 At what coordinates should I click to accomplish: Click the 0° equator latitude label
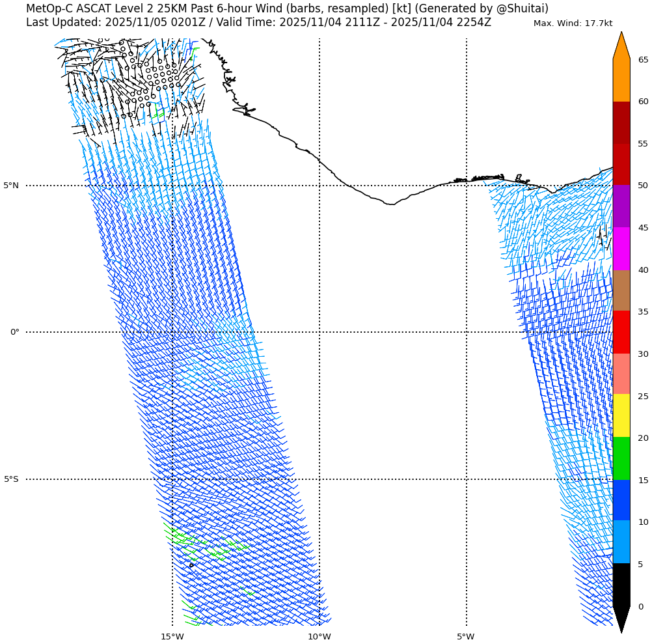(14, 332)
